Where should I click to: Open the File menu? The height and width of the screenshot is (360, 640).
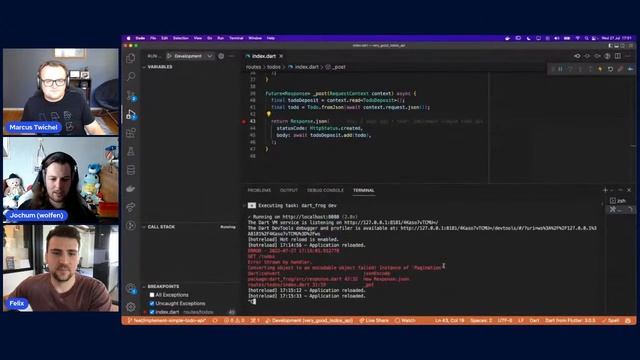[153, 38]
